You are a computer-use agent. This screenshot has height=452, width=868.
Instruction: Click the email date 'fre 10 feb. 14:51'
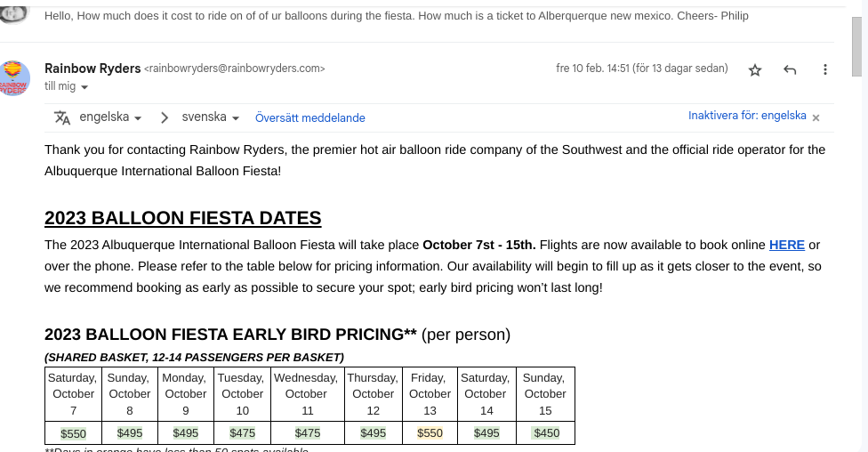pos(592,69)
